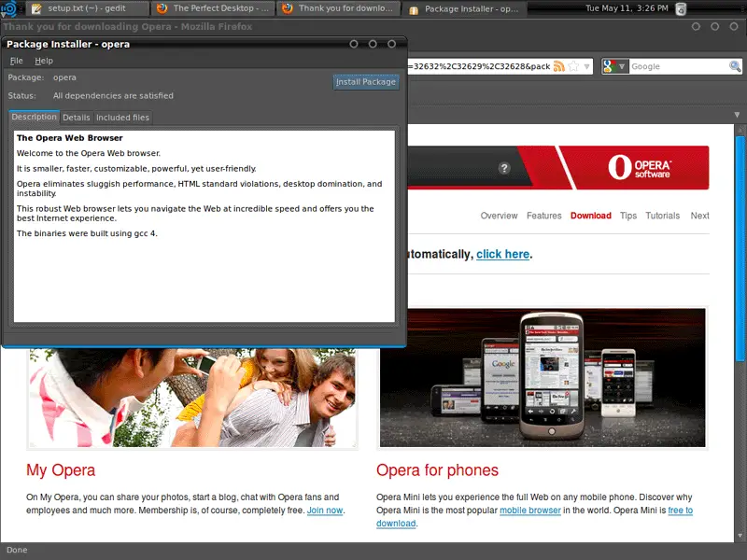Open the main menu icon in top-left corner
Image resolution: width=747 pixels, height=560 pixels.
click(x=9, y=8)
